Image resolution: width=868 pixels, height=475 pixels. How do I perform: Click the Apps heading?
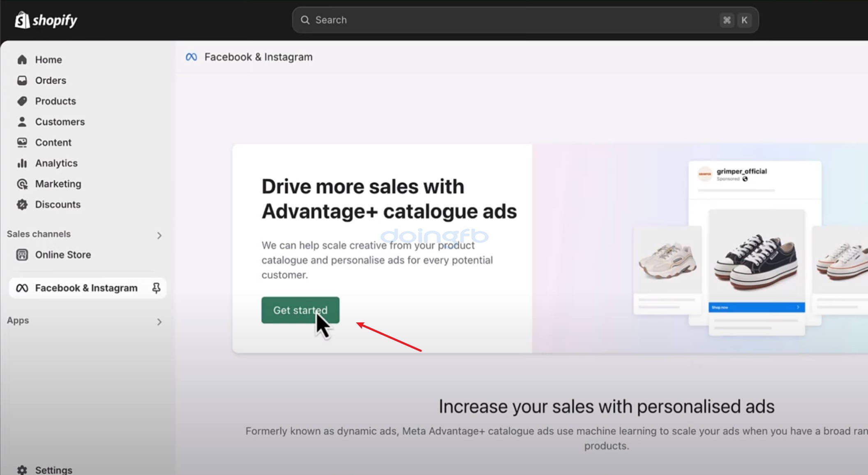(18, 320)
